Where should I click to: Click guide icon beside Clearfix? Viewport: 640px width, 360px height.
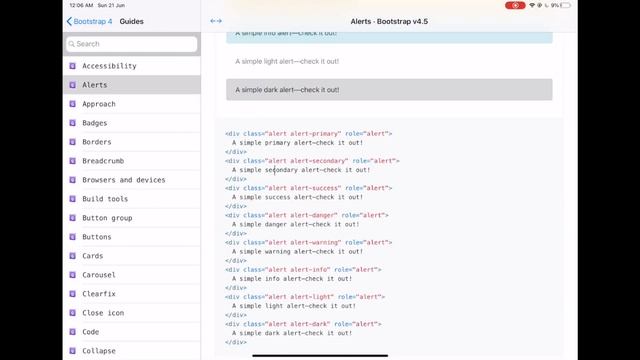(x=73, y=293)
